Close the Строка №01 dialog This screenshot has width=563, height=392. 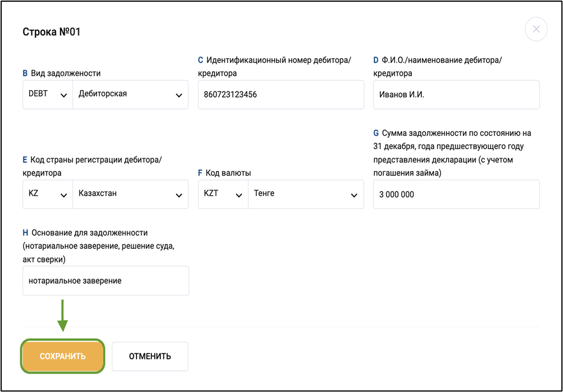click(536, 29)
